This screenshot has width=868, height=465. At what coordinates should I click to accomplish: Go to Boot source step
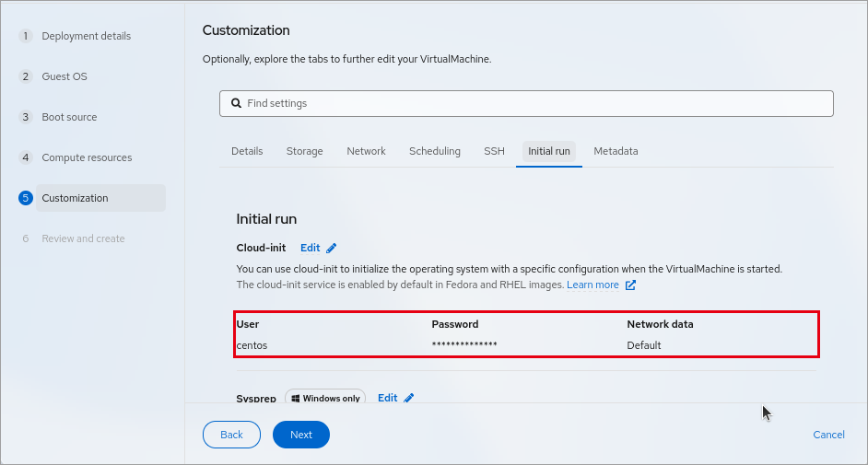click(x=69, y=117)
